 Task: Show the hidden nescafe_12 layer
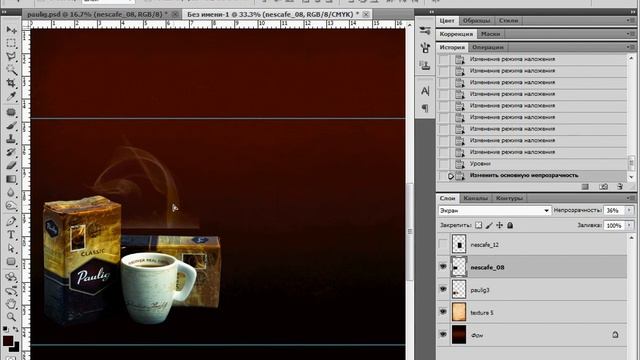click(443, 244)
